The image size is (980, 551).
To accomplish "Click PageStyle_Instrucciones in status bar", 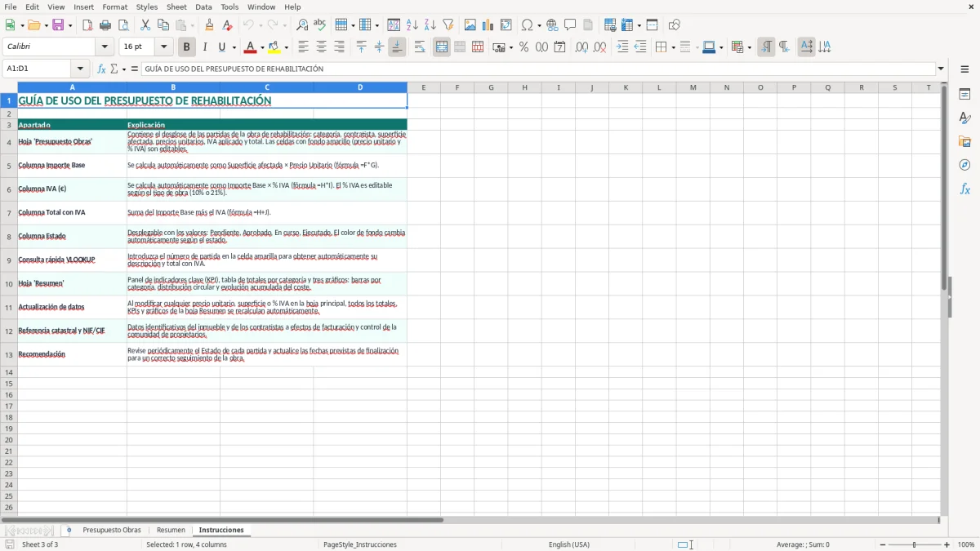I will [360, 544].
